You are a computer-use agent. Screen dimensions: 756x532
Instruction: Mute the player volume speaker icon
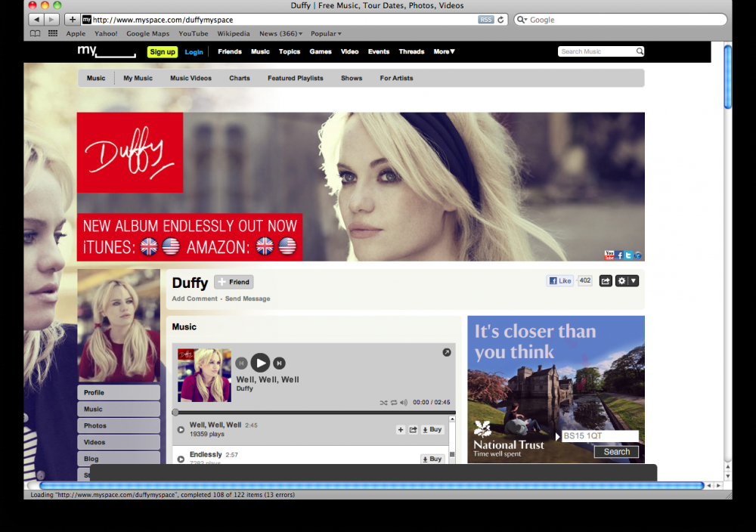404,403
